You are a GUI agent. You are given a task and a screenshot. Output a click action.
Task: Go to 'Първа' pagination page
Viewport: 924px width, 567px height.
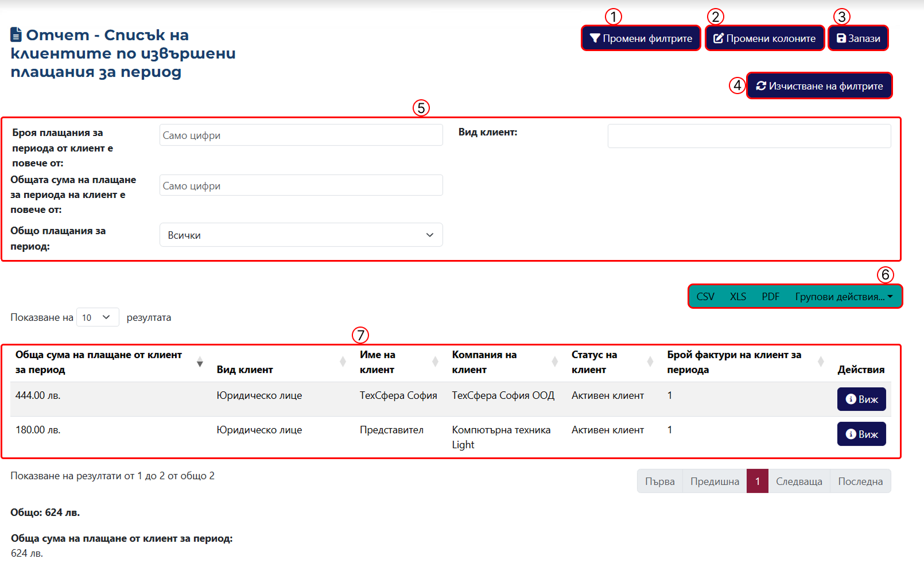pyautogui.click(x=660, y=481)
